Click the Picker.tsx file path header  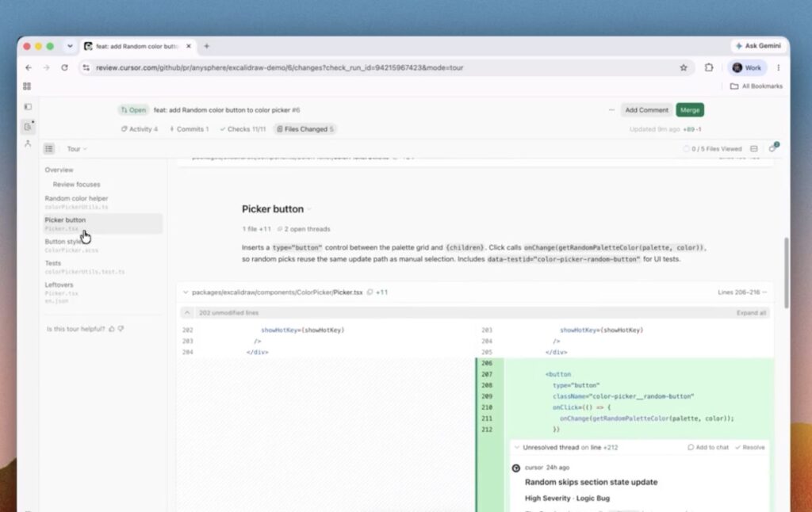pos(277,292)
